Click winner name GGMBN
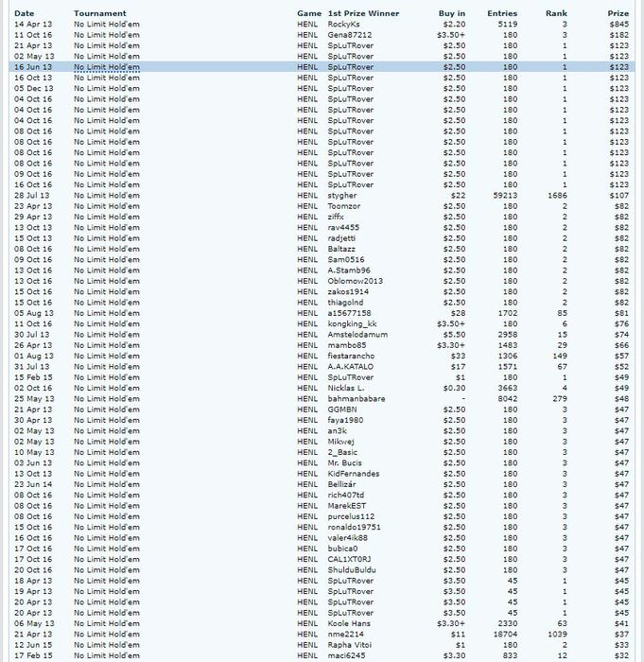The image size is (644, 662). (x=342, y=409)
